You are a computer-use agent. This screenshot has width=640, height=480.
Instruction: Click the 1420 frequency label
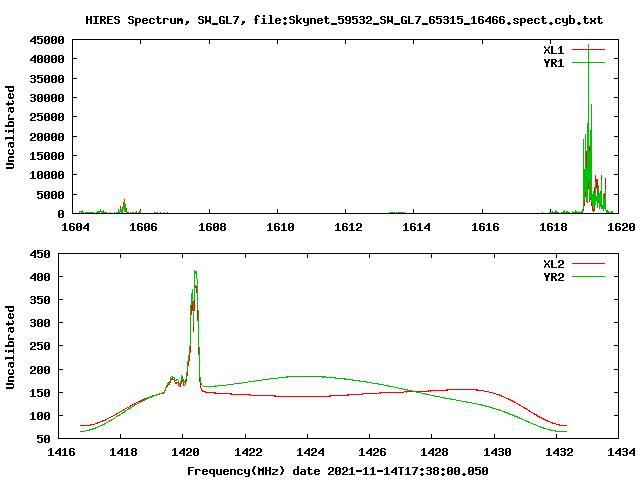[186, 452]
